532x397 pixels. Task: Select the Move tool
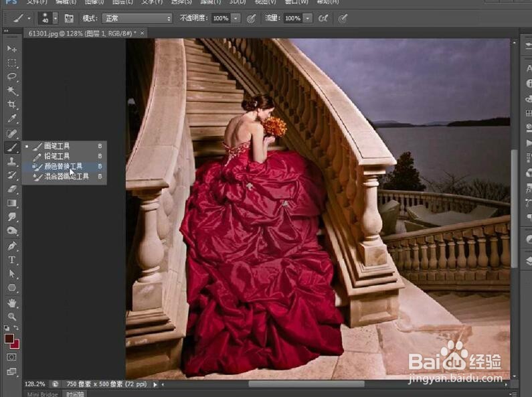click(11, 49)
